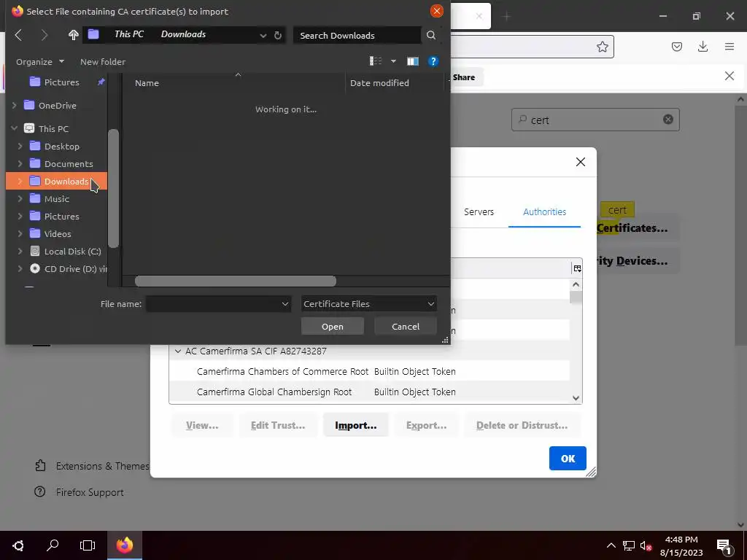Open Windows Start button
Screen dimensions: 747x560
(x=18, y=545)
